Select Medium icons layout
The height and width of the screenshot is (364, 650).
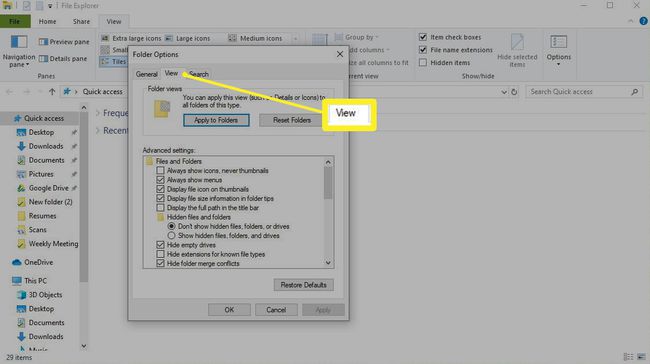coord(255,38)
